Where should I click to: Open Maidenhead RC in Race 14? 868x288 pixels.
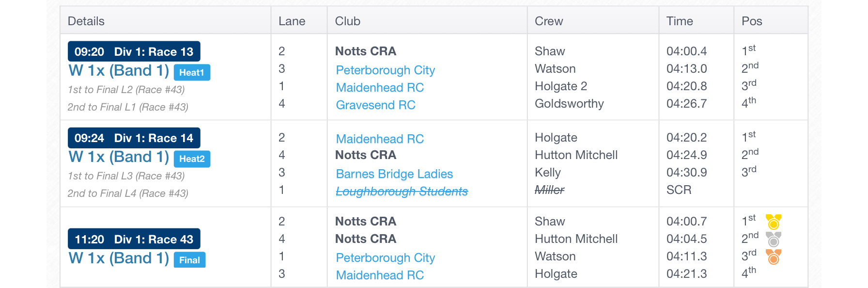coord(380,139)
